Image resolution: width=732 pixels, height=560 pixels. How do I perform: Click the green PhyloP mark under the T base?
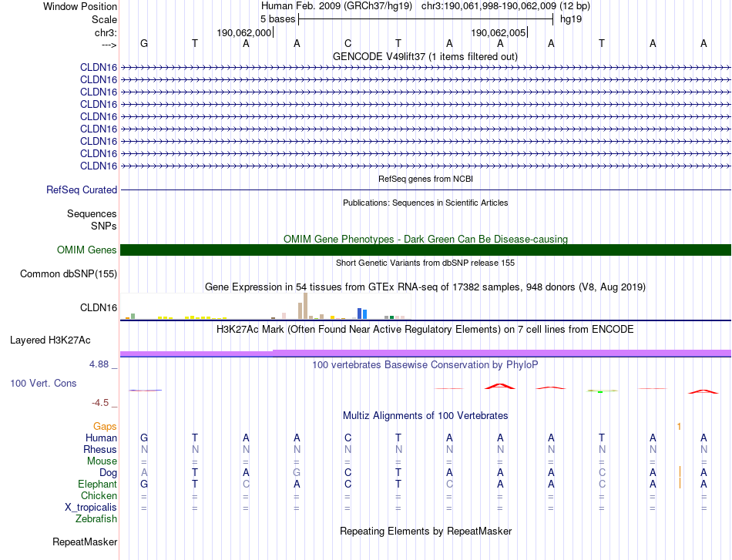(600, 391)
